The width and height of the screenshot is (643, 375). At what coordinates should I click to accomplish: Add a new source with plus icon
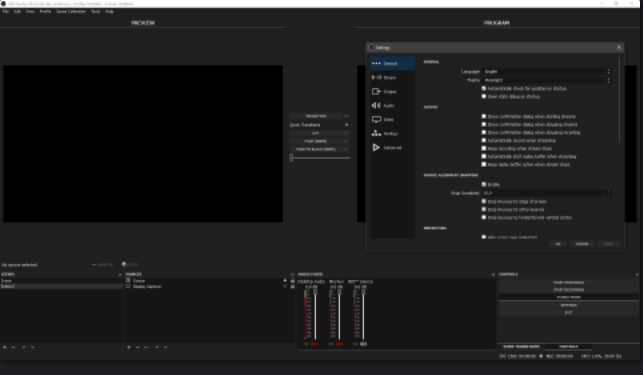[129, 347]
